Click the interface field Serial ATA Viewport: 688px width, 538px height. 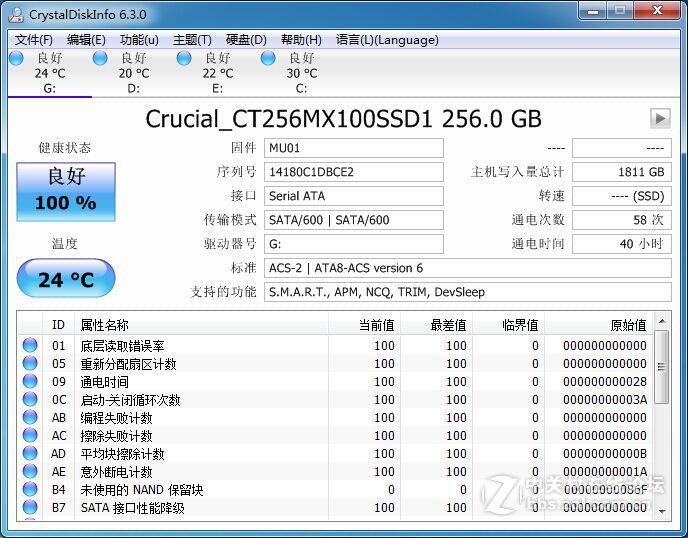pos(354,196)
